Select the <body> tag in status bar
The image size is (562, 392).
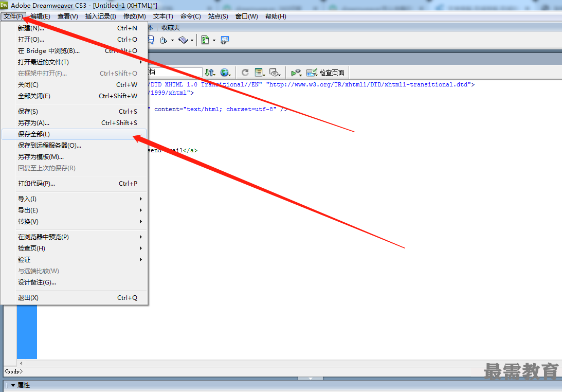point(13,371)
